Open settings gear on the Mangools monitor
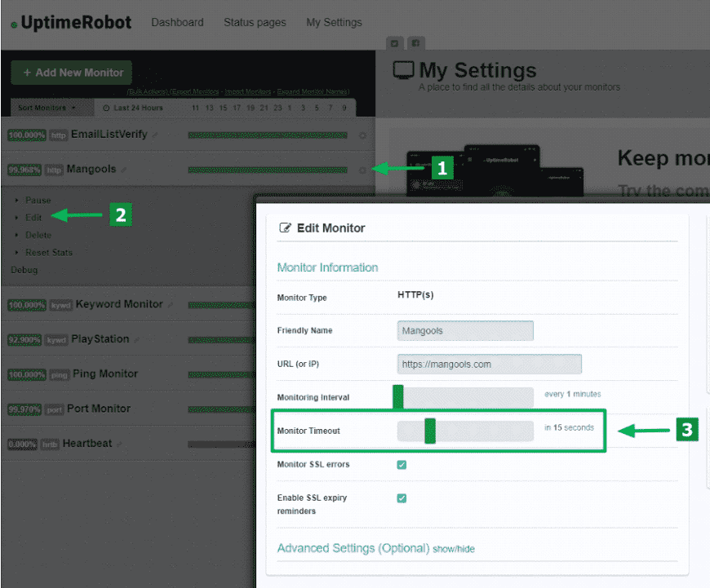Image resolution: width=710 pixels, height=588 pixels. point(362,169)
